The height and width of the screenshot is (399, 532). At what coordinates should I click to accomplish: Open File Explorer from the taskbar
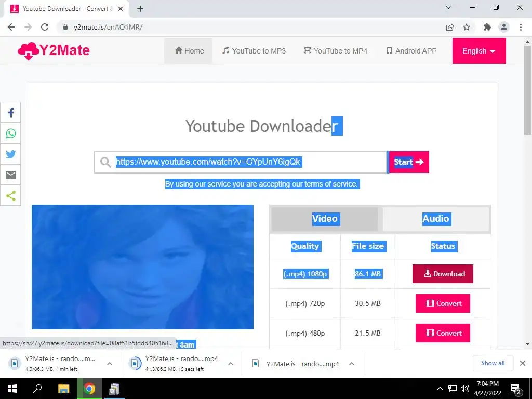63,389
